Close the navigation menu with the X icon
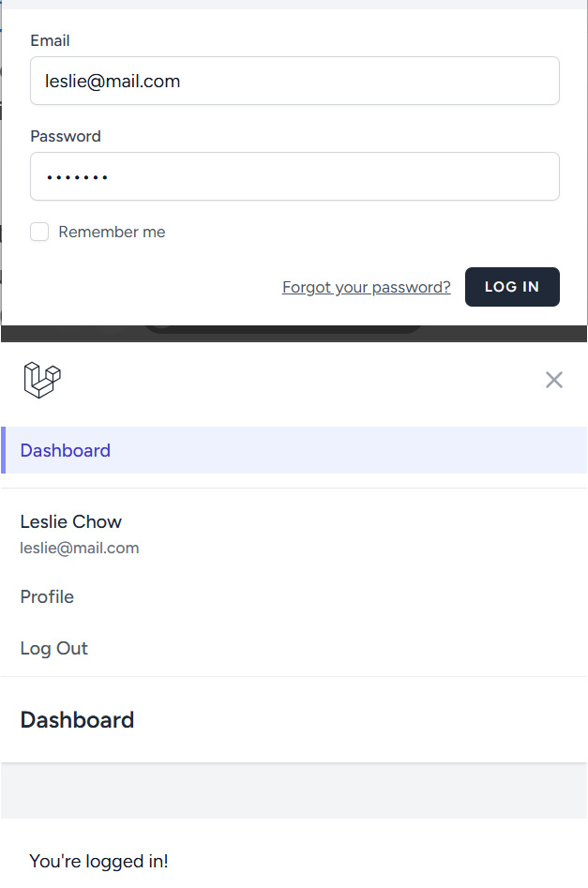 [x=554, y=380]
